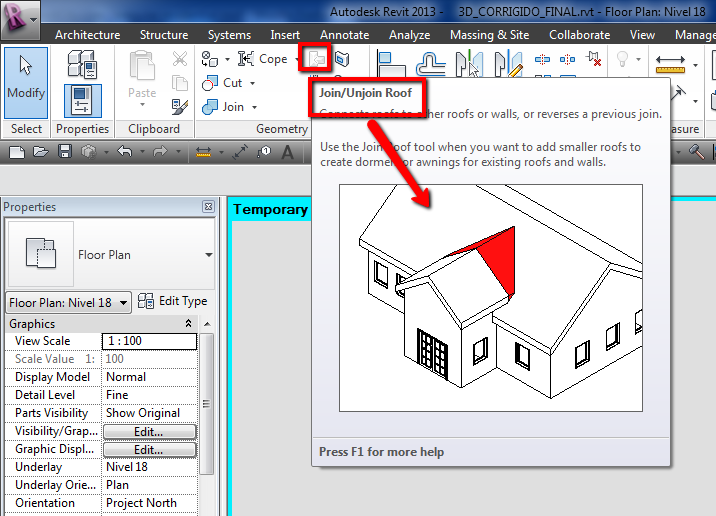Click New file icon in quick access toolbar
The image size is (716, 516).
coord(17,152)
